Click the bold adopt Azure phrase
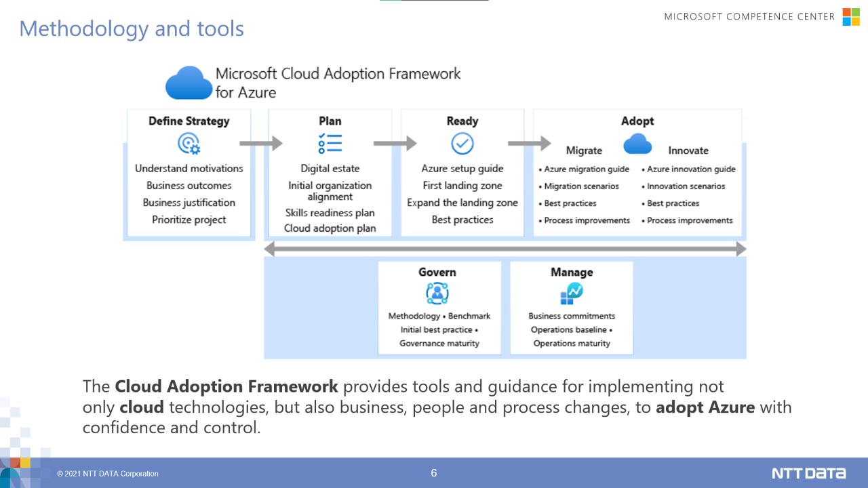Screen dimensions: 868x488 [705, 408]
